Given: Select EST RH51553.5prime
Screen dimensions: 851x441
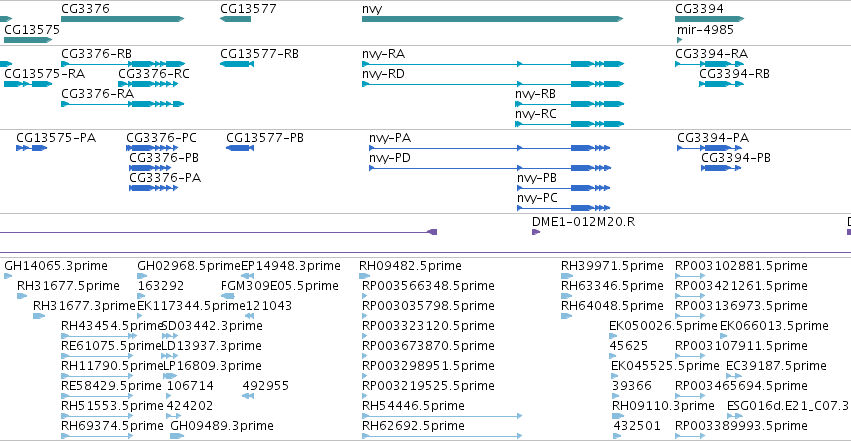Looking at the screenshot, I should coord(97,416).
